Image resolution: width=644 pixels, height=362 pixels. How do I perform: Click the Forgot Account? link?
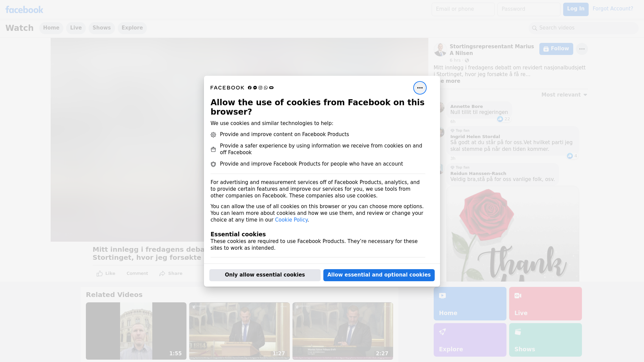[613, 9]
